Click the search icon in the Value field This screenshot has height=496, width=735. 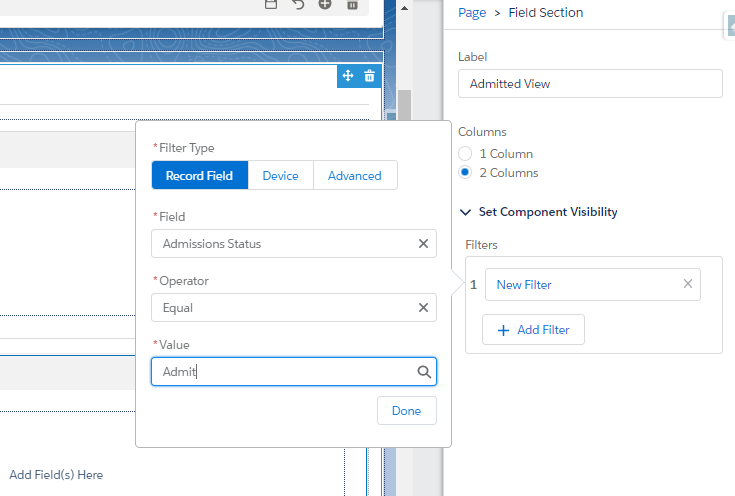[x=424, y=372]
